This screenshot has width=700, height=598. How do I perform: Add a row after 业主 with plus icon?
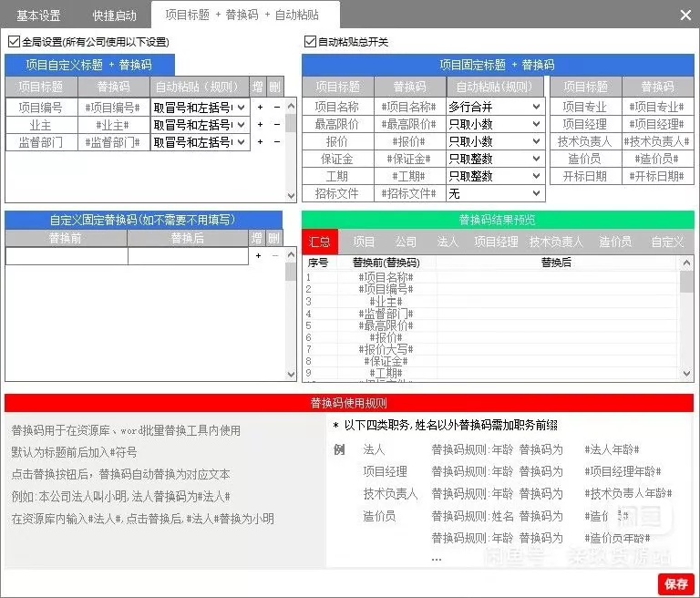click(260, 125)
